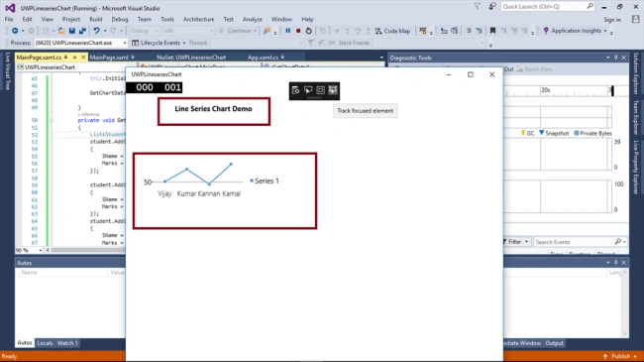Pin the Diagnostic Tools panel

click(615, 58)
